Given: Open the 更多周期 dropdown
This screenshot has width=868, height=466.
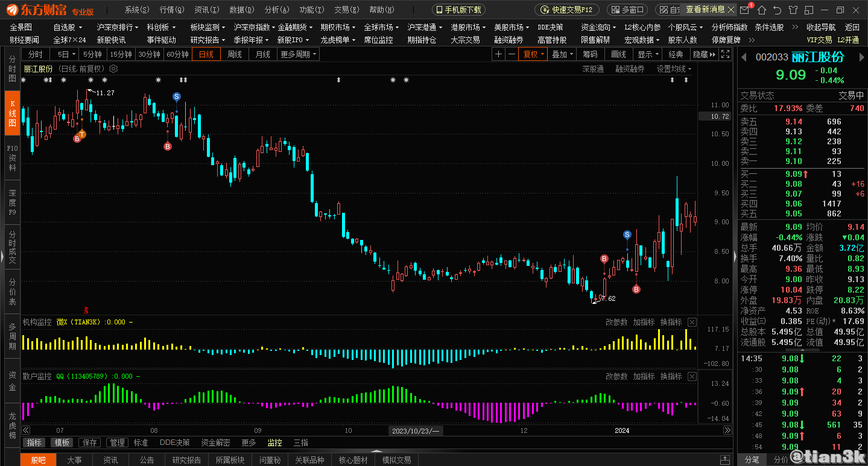Looking at the screenshot, I should point(299,54).
